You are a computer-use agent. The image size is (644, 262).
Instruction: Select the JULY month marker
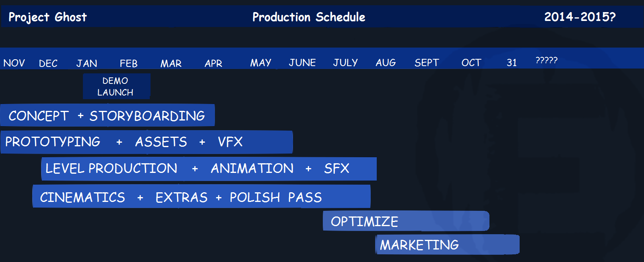[x=345, y=63]
